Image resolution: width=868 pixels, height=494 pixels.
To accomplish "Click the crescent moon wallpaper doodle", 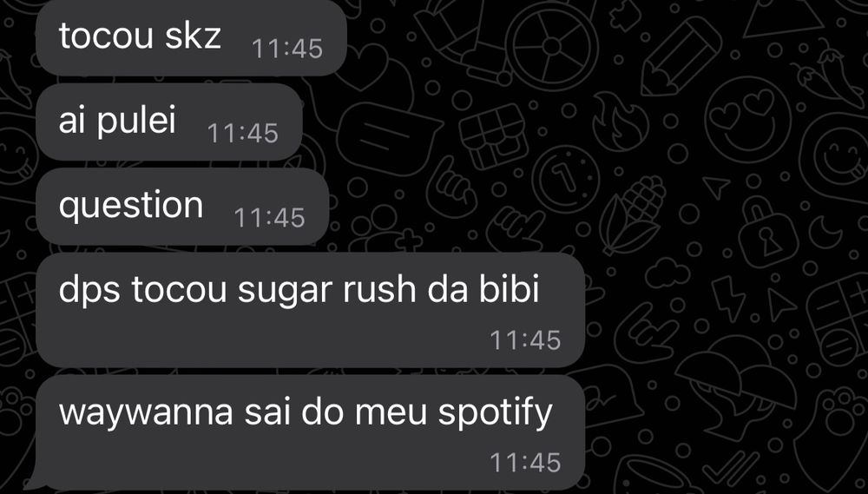I will point(826,233).
